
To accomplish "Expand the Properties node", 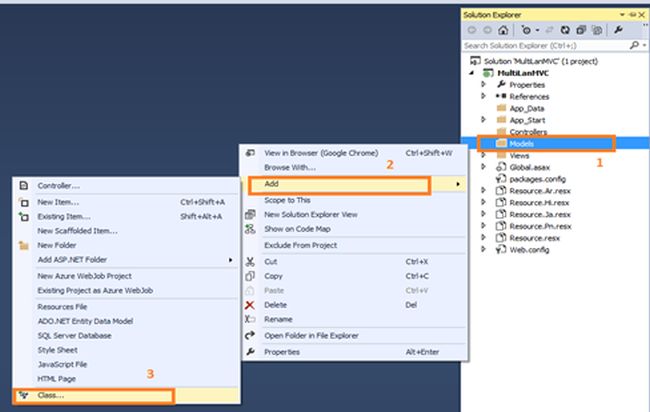I will click(x=483, y=85).
